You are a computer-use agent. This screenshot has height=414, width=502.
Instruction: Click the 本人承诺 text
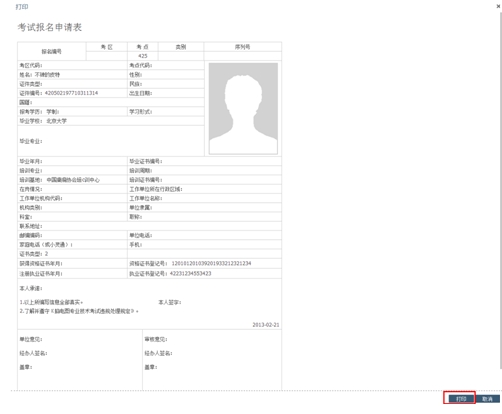(31, 288)
